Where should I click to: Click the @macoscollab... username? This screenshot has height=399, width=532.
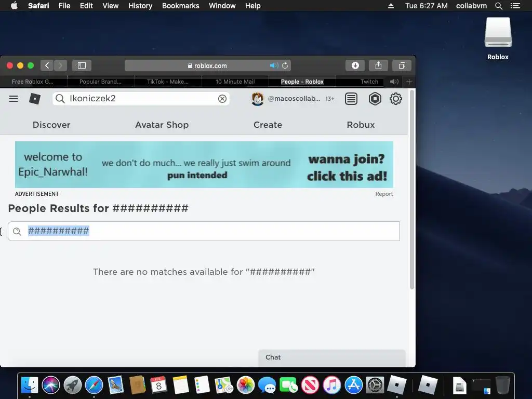[294, 99]
